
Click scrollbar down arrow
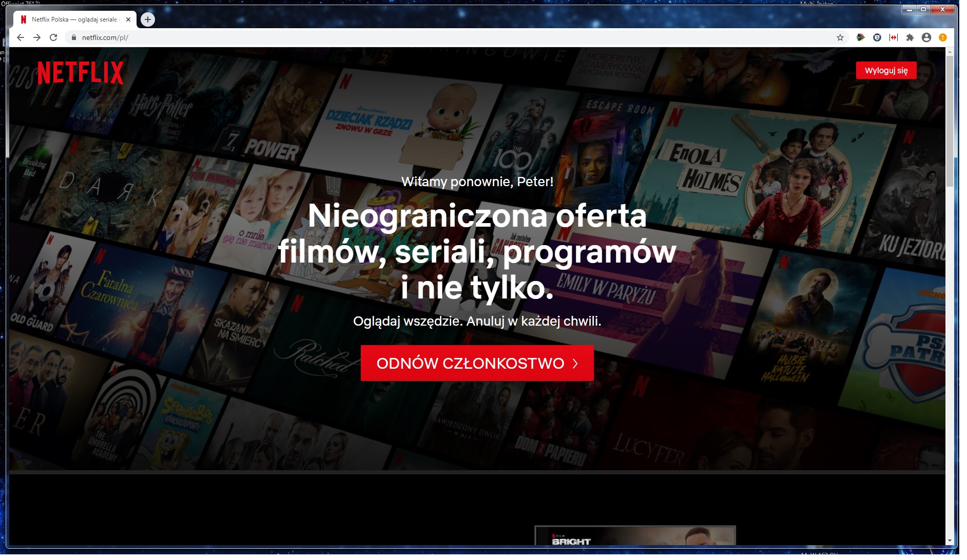pyautogui.click(x=950, y=541)
